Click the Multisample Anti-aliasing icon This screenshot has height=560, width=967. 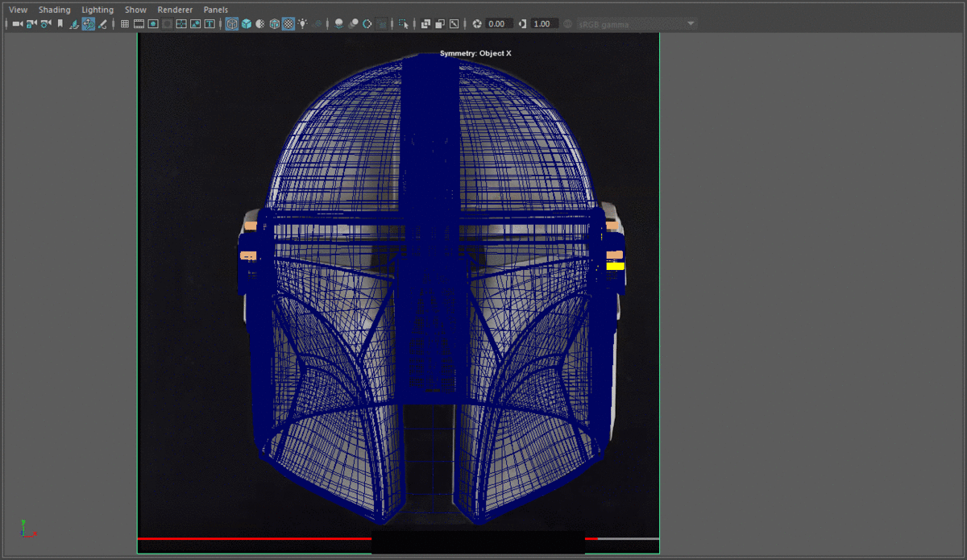pos(367,24)
